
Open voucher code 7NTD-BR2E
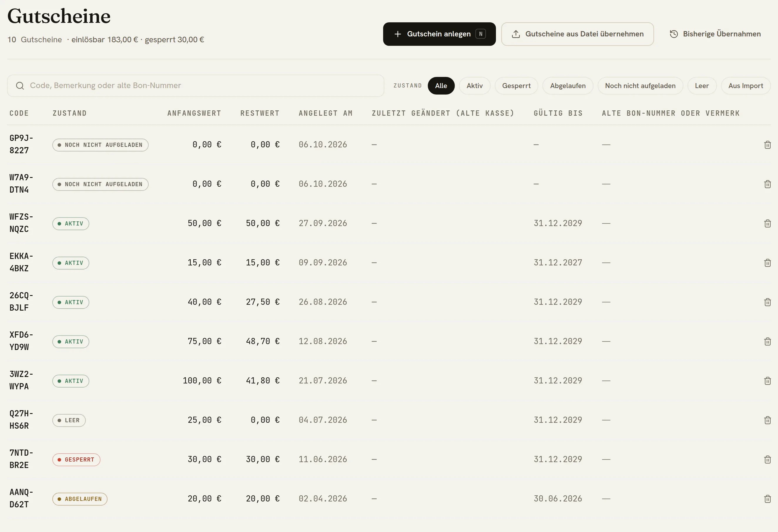[21, 459]
